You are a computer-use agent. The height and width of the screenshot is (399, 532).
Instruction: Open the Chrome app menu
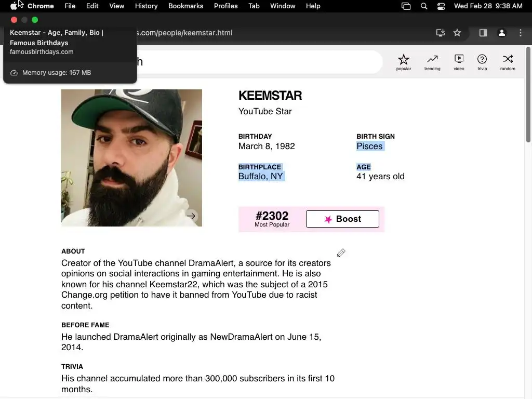[41, 6]
